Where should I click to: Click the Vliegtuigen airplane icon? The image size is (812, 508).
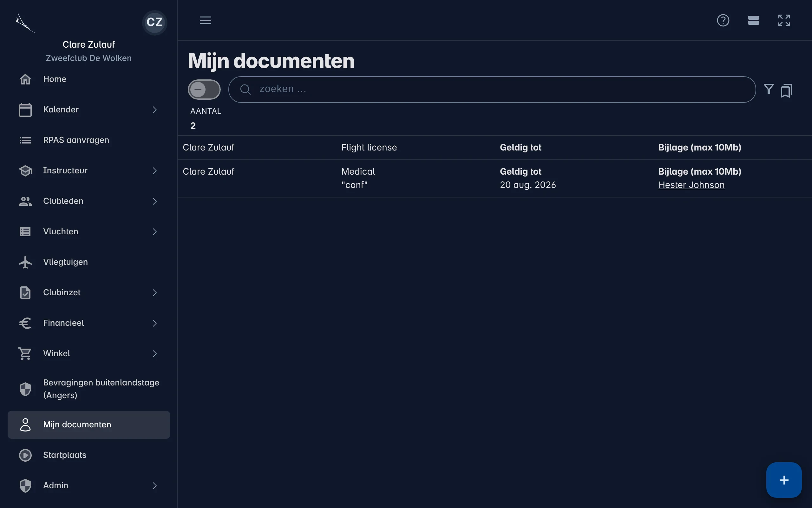tap(25, 262)
